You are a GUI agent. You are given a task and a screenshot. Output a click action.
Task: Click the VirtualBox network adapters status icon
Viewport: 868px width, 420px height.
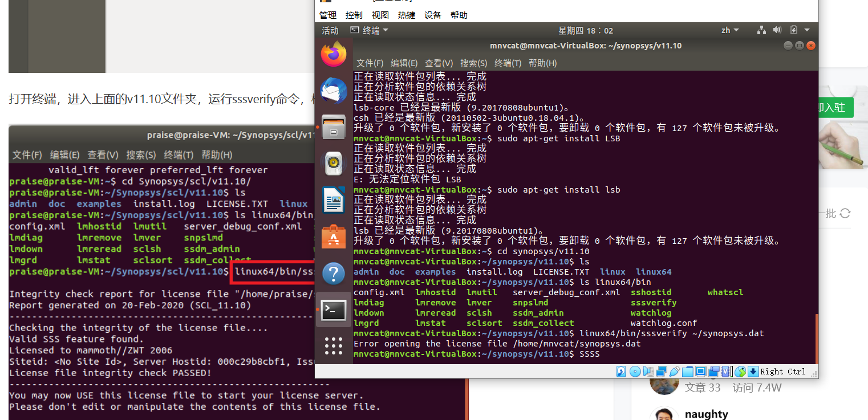[662, 372]
